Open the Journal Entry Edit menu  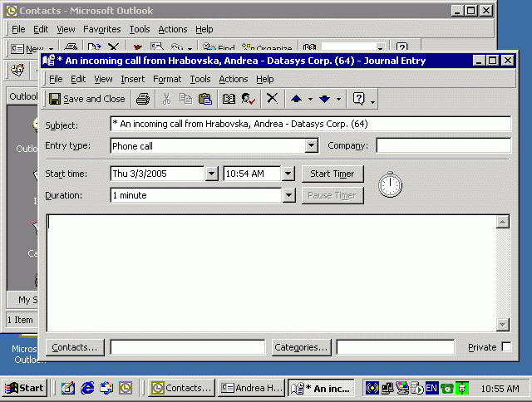coord(78,79)
